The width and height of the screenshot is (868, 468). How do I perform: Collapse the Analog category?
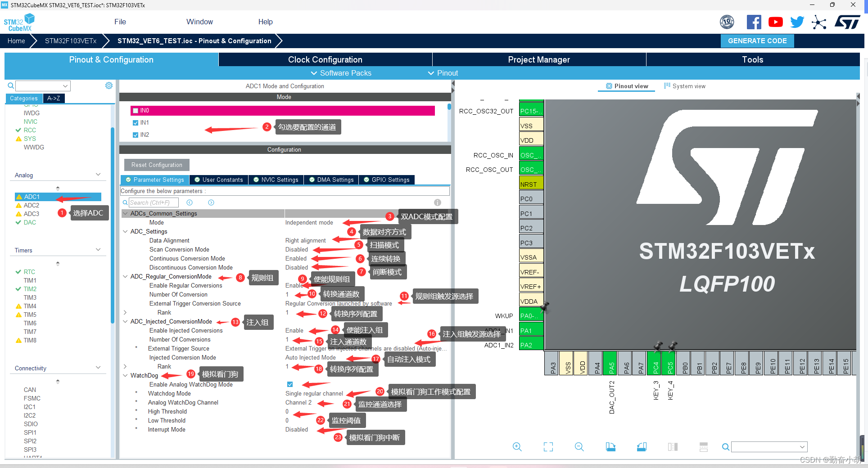[x=98, y=175]
